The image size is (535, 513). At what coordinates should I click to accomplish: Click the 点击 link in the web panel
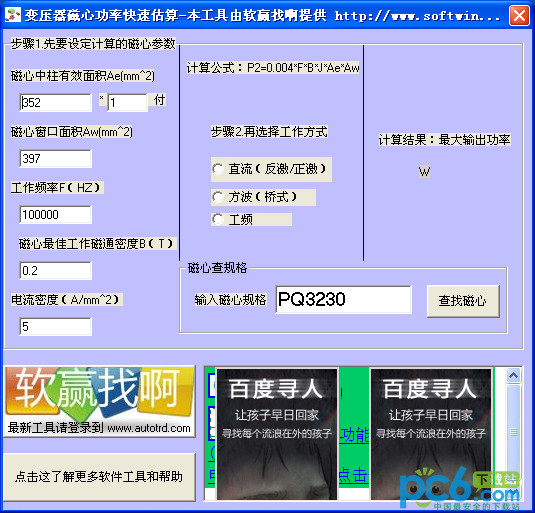[x=354, y=475]
